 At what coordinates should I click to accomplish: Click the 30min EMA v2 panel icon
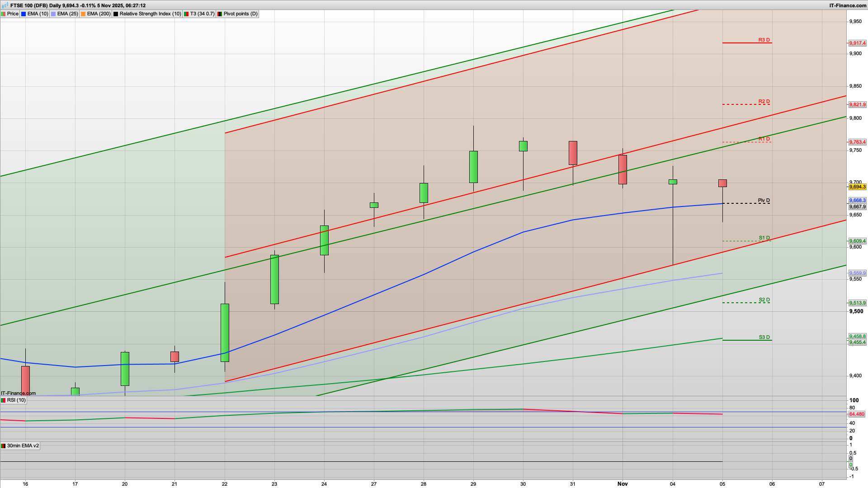pyautogui.click(x=4, y=446)
